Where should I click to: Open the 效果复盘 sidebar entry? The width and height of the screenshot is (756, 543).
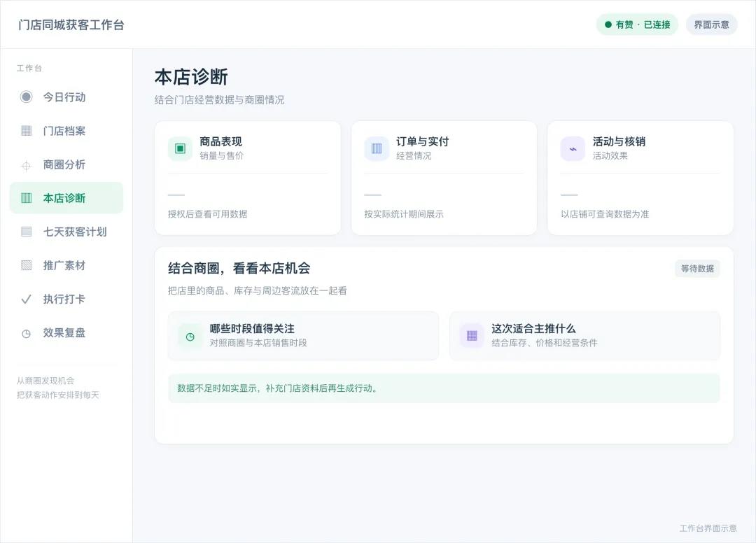66,333
